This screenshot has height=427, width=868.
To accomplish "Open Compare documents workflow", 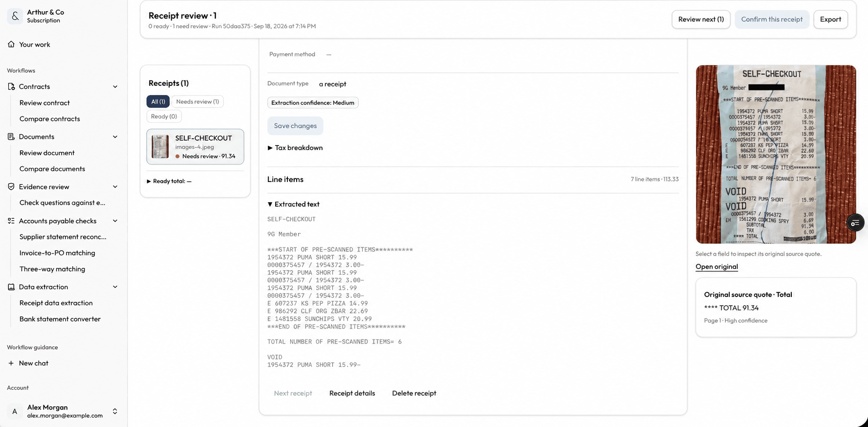I will 52,169.
